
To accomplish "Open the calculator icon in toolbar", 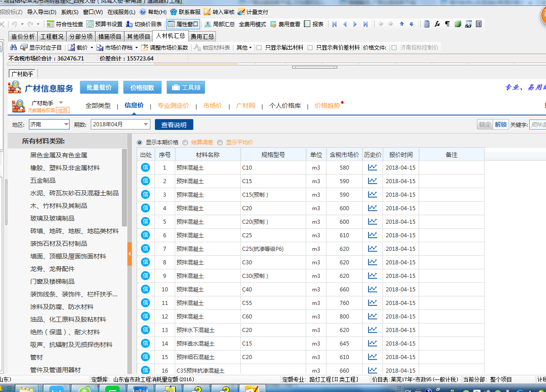I will (427, 24).
